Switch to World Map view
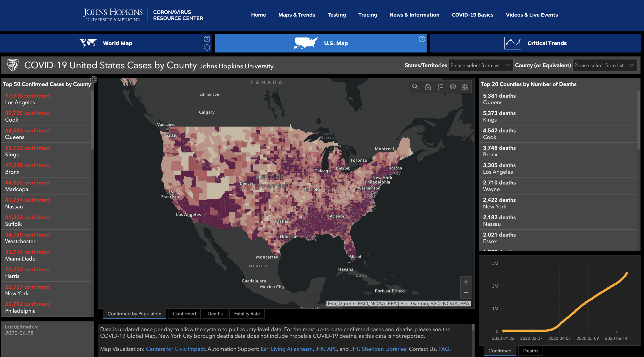This screenshot has width=644, height=357. tap(106, 43)
